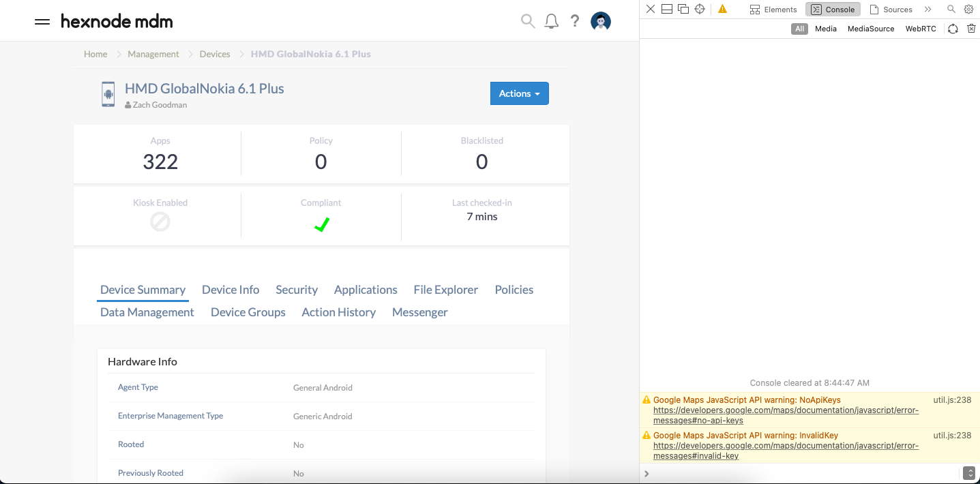980x484 pixels.
Task: Open the Device Info tab
Action: click(x=231, y=290)
